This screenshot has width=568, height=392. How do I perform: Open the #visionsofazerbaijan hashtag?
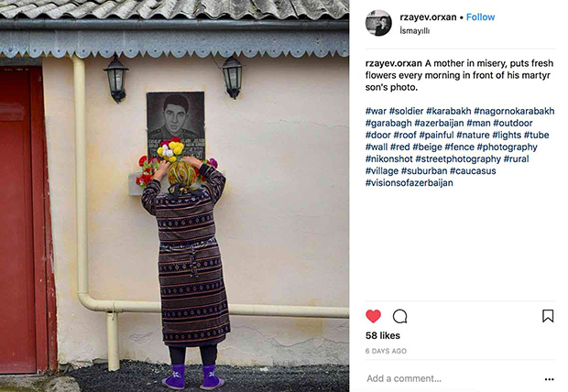[410, 182]
